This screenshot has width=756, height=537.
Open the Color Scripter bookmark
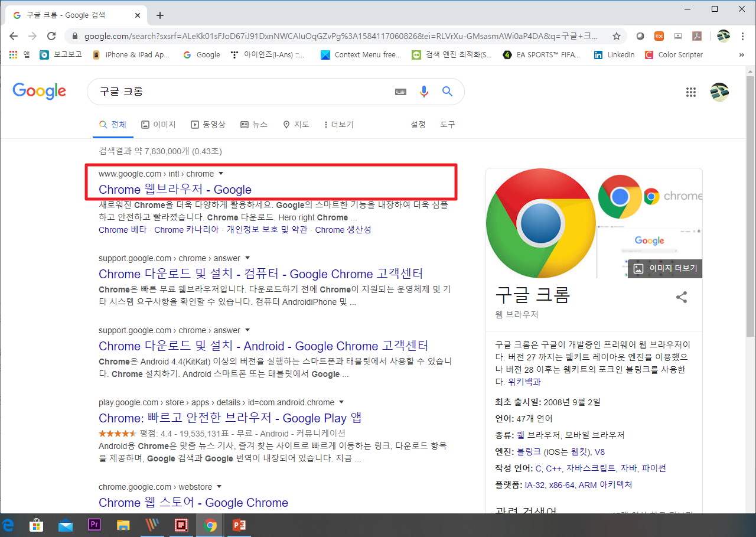coord(673,54)
